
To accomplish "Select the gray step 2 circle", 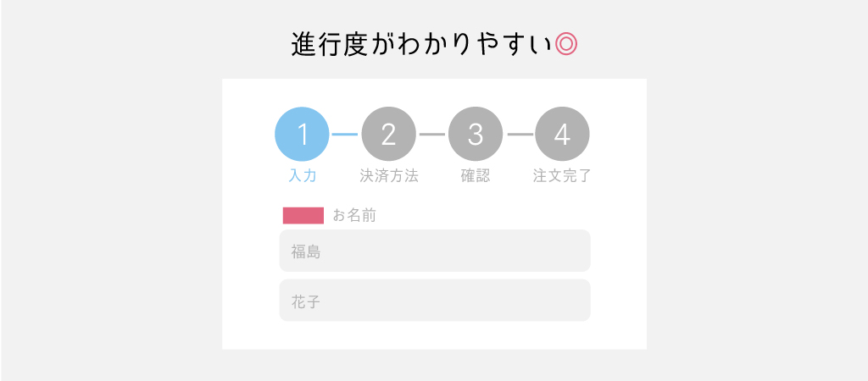I will [388, 135].
